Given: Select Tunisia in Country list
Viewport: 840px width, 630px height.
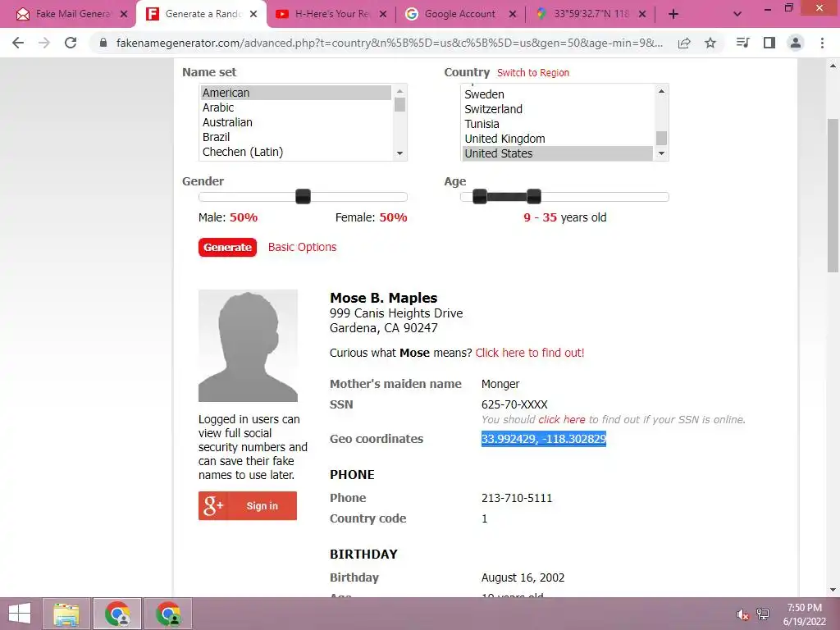Looking at the screenshot, I should (x=557, y=124).
